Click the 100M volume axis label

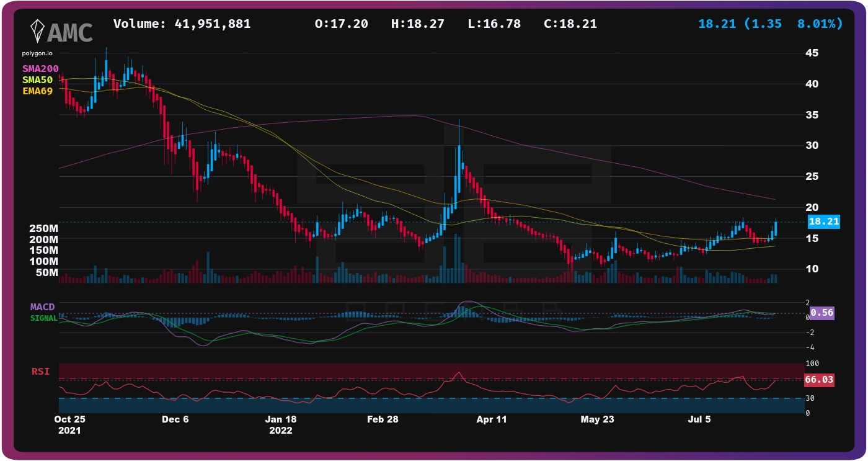(43, 262)
